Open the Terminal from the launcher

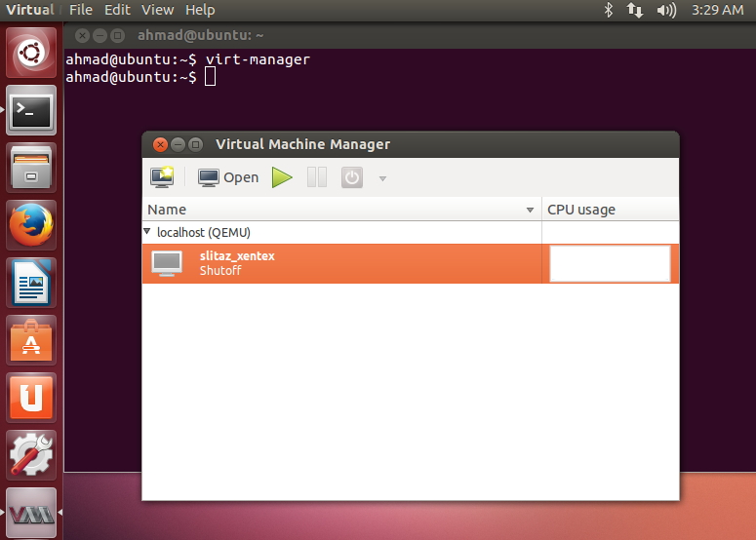tap(32, 111)
